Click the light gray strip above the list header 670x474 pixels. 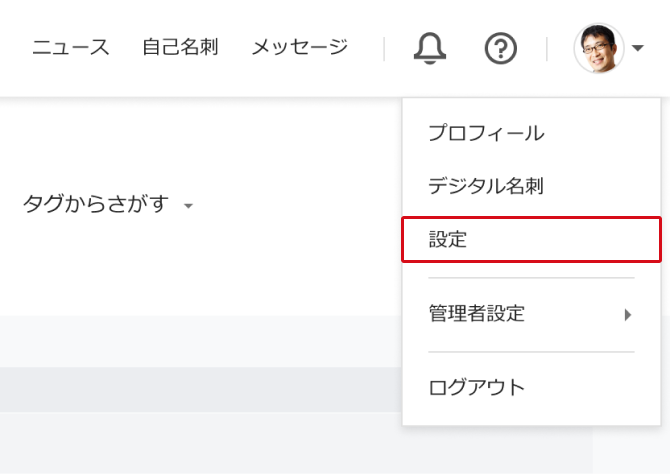coord(200,341)
